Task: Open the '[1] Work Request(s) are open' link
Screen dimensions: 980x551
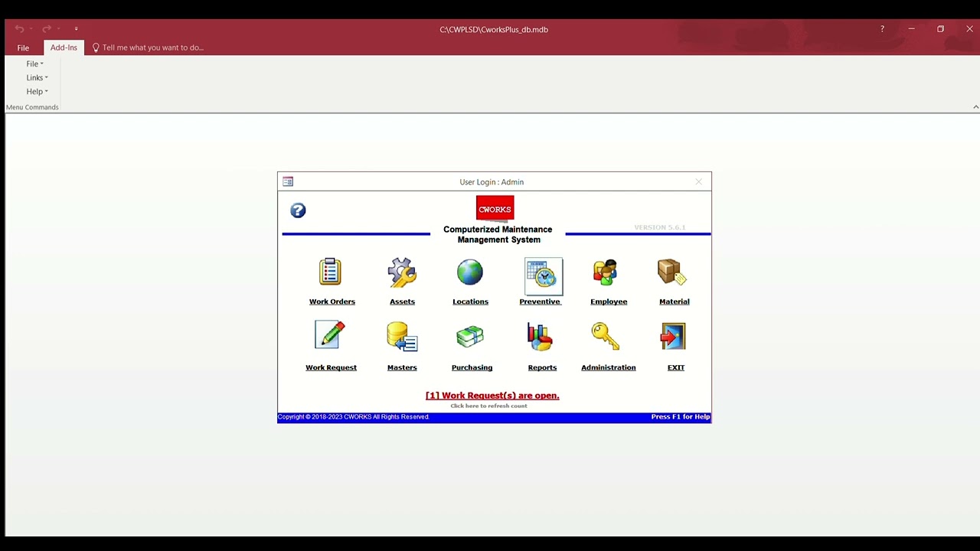Action: (492, 396)
